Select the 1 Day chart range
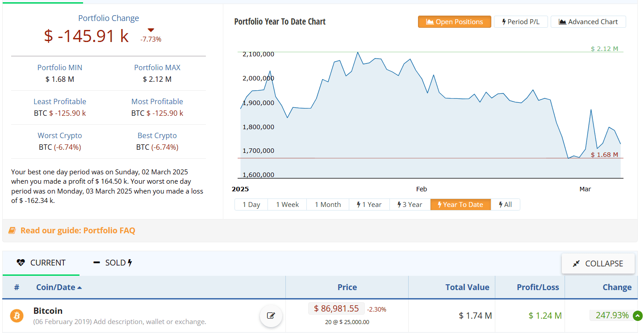 251,205
